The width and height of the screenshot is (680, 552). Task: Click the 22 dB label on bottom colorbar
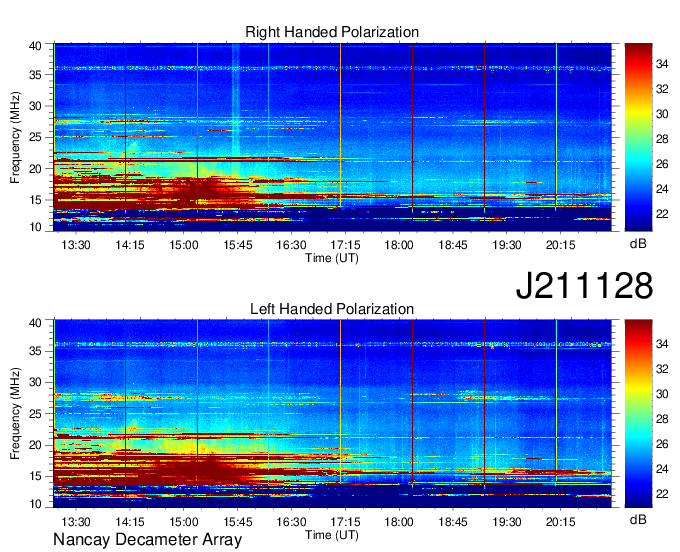(x=662, y=493)
